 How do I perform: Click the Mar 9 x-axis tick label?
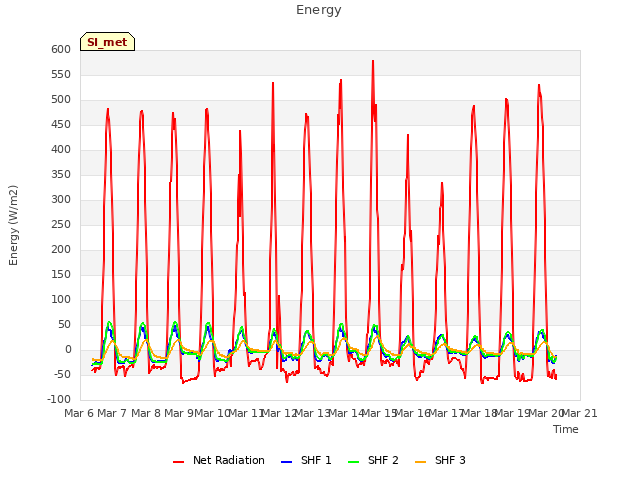[x=179, y=413]
